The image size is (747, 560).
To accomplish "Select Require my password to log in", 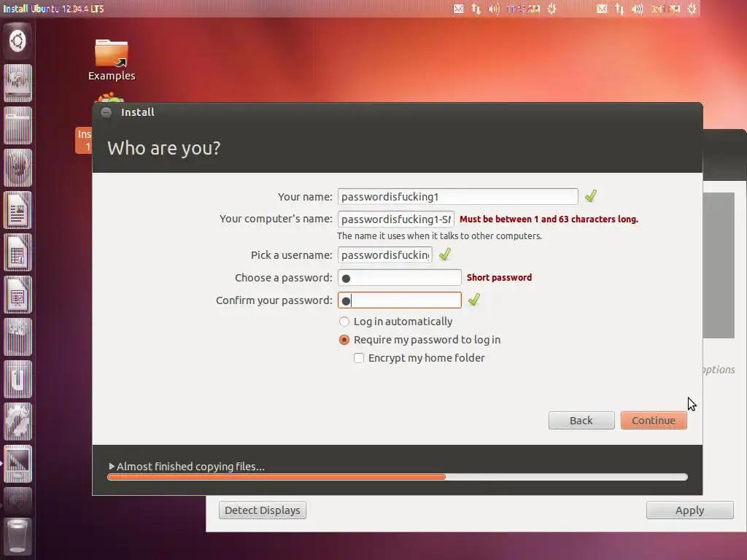I will 419,340.
